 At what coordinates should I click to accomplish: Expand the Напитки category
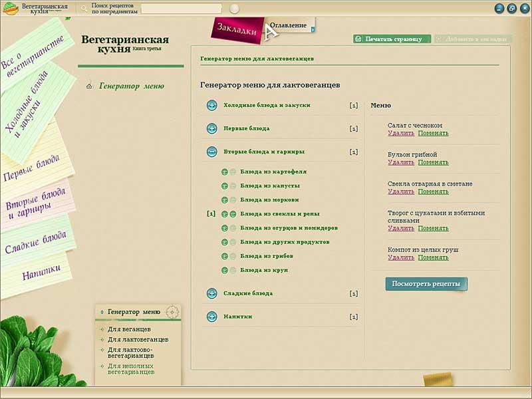pyautogui.click(x=211, y=317)
